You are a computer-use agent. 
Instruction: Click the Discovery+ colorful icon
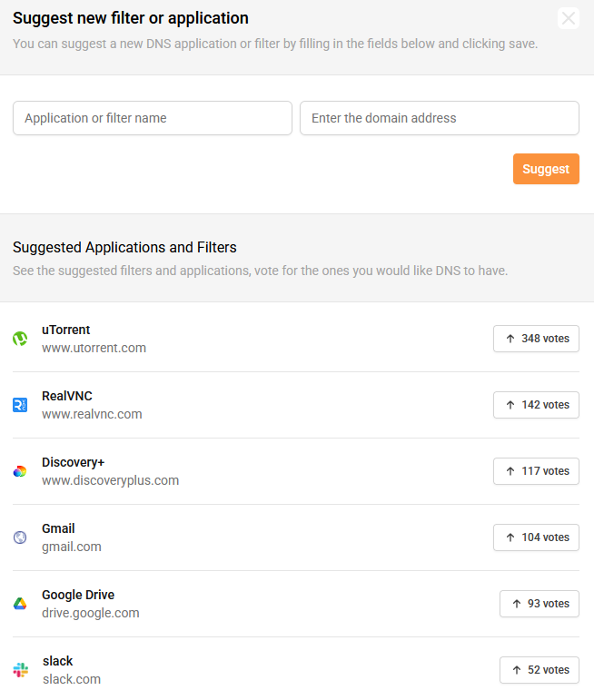20,471
